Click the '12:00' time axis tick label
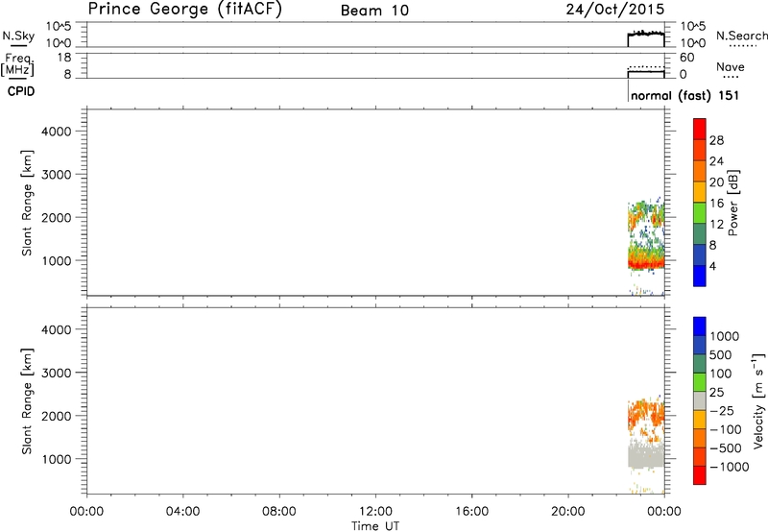The height and width of the screenshot is (532, 768). click(x=375, y=512)
